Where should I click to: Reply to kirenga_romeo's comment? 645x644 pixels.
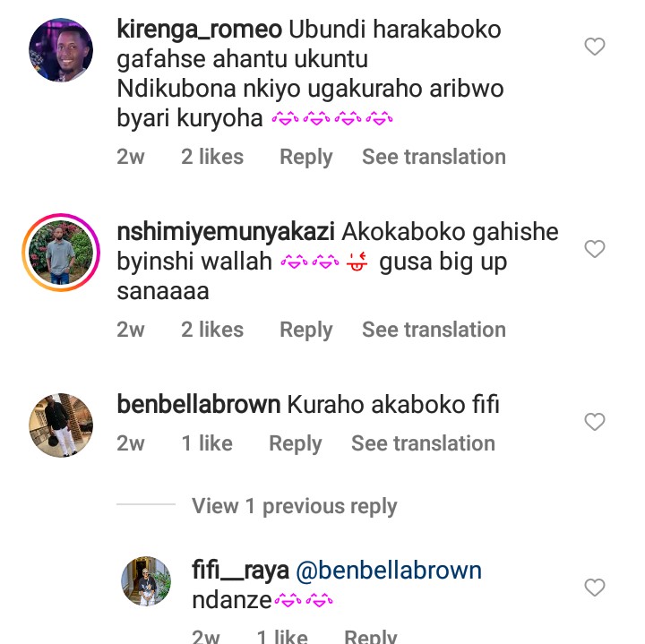[x=305, y=157]
